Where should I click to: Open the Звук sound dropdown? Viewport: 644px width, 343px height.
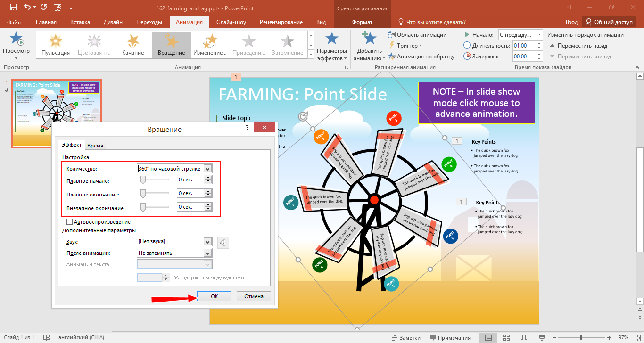(x=207, y=242)
